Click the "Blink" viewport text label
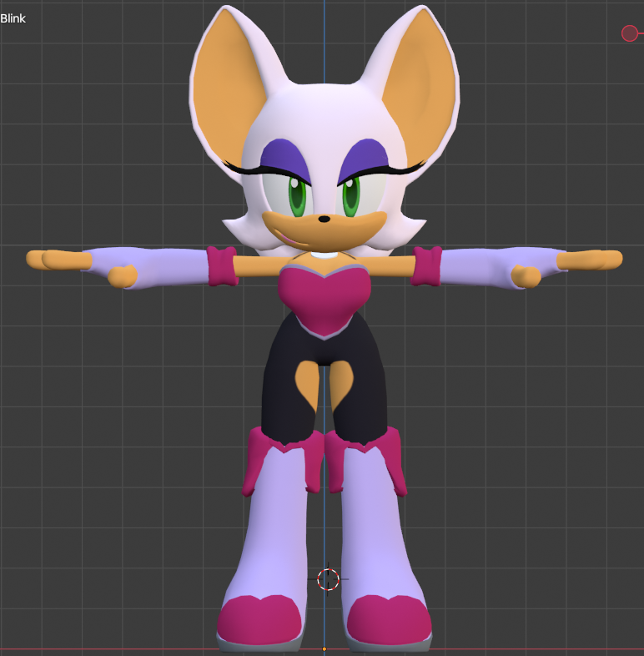The image size is (644, 656). [13, 19]
